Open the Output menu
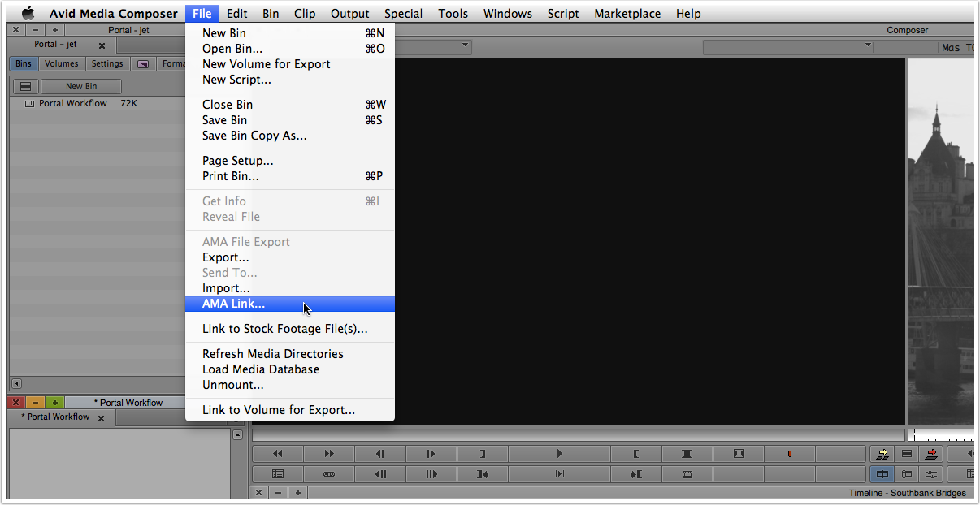Viewport: 980px width, 505px height. (350, 13)
